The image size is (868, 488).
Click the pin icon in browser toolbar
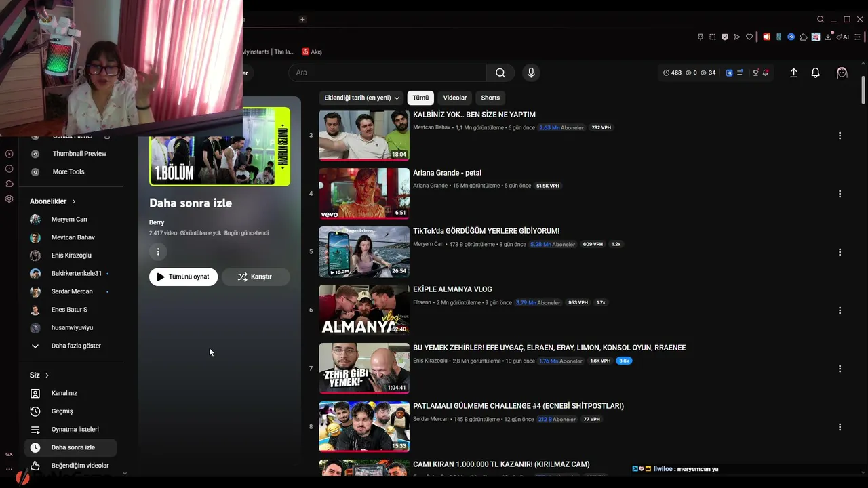click(701, 37)
